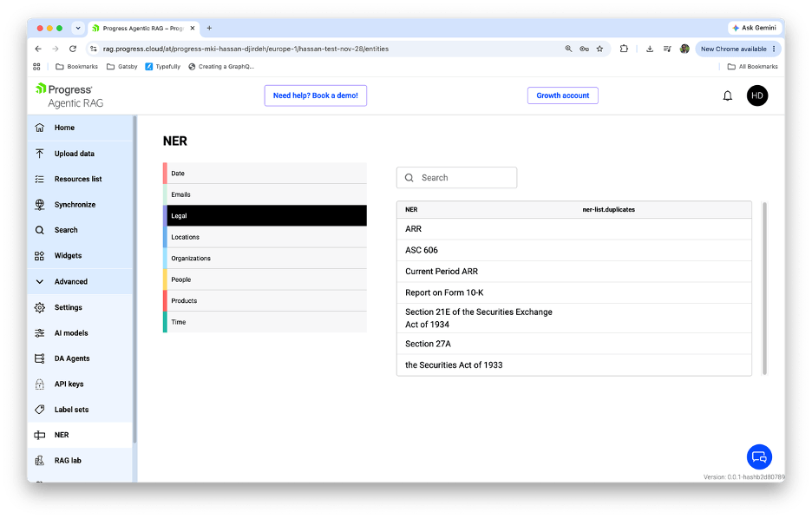Open Widgets via its grid icon
812x519 pixels.
(x=39, y=256)
